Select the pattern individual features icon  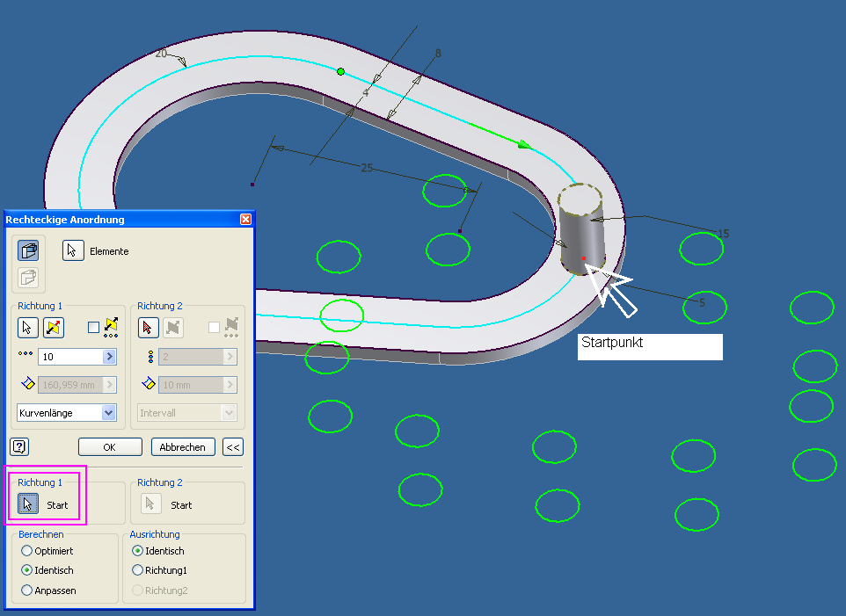(28, 250)
